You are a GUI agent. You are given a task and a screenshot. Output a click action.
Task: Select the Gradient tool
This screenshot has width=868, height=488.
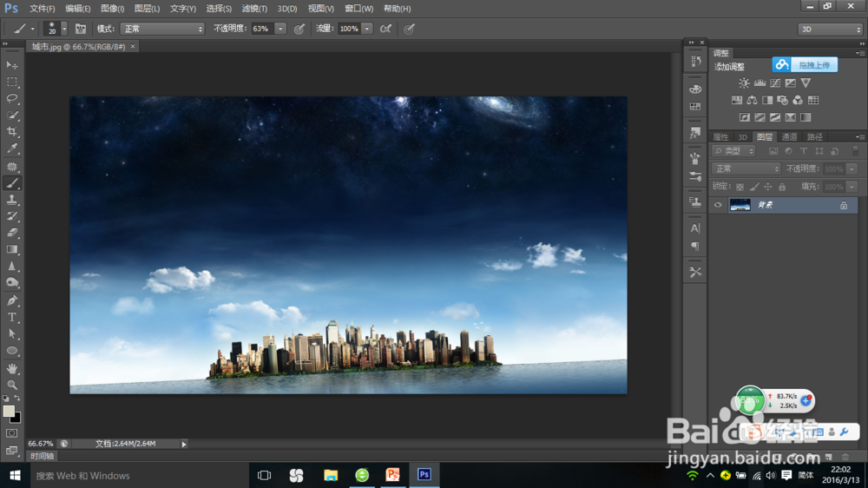(12, 249)
